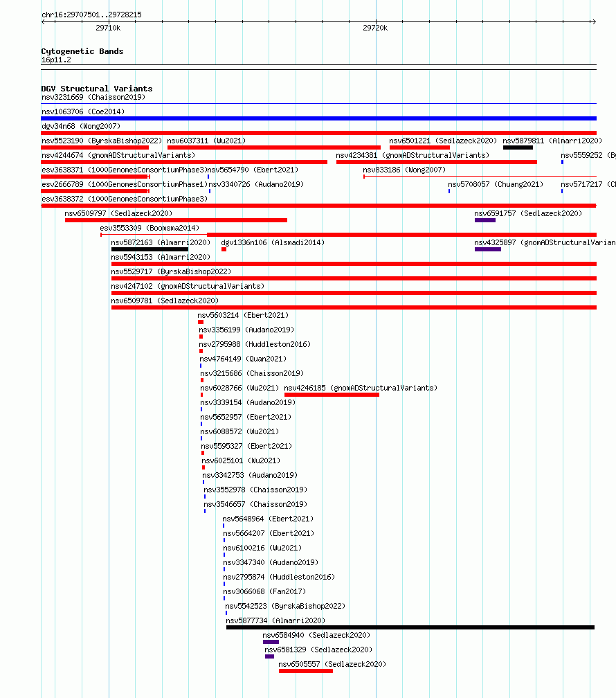Screen dimensions: 616x698
Task: Click nsv3340726 (Audano2019) label
Action: pyautogui.click(x=256, y=184)
